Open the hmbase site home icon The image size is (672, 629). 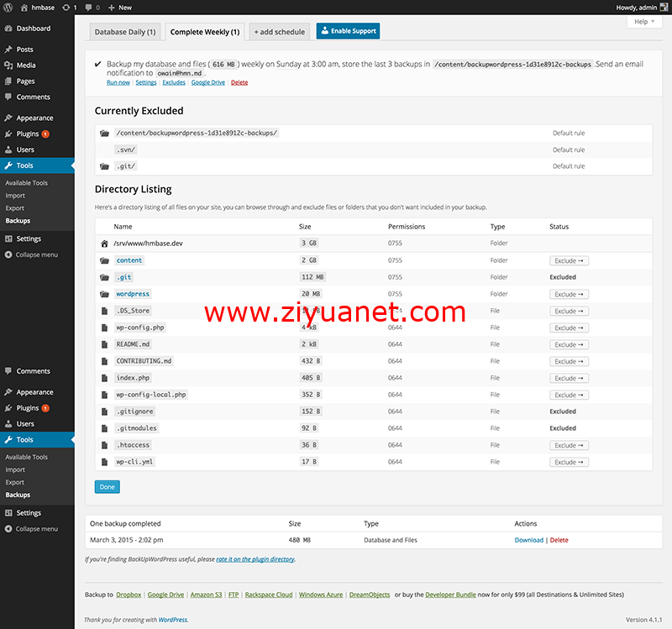pyautogui.click(x=24, y=8)
